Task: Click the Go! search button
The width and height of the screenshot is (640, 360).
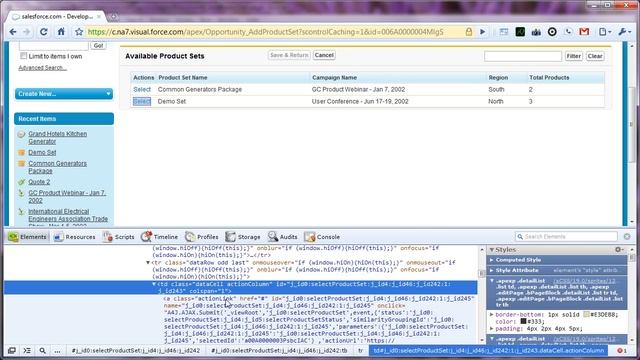Action: pos(98,46)
